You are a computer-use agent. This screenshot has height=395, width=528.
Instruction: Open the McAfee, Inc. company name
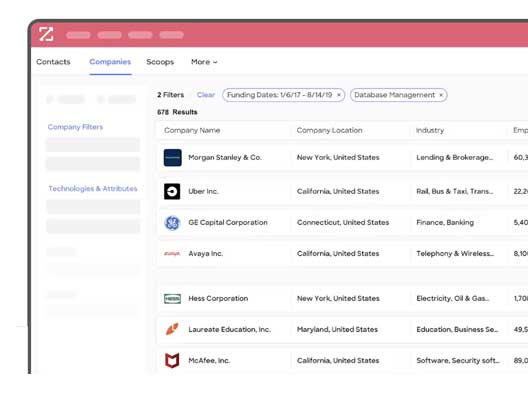click(x=209, y=360)
